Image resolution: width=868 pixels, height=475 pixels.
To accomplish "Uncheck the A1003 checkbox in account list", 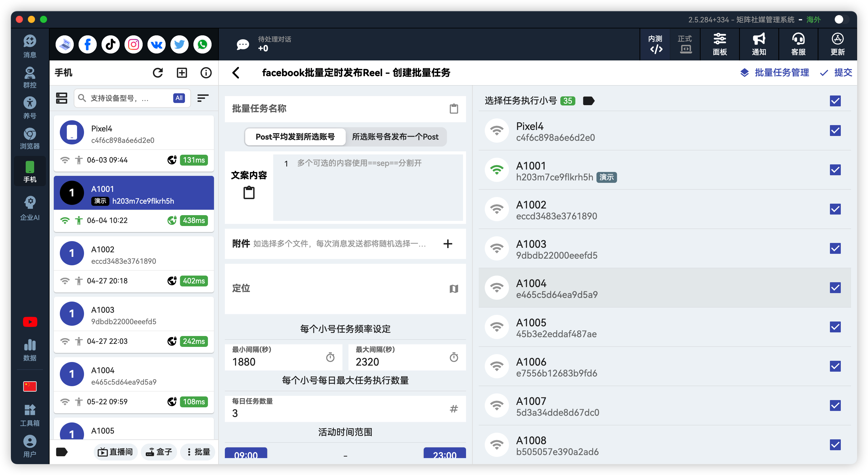I will tap(835, 248).
